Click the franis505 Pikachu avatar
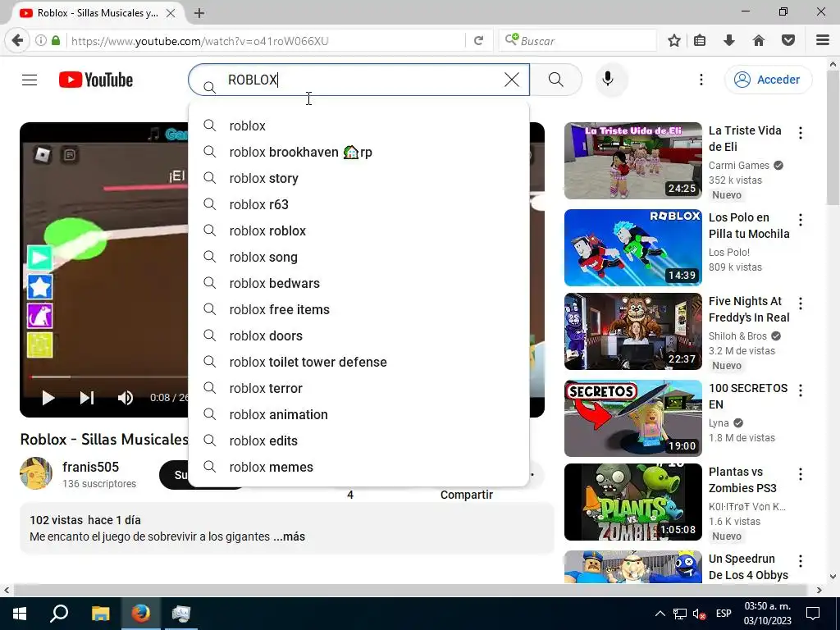840x630 pixels. (36, 473)
